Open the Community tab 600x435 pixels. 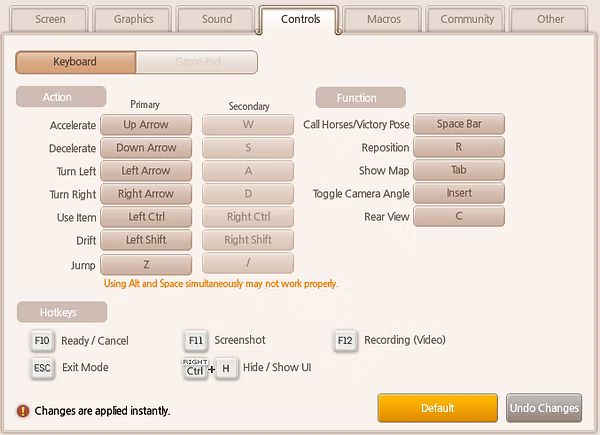click(x=467, y=19)
